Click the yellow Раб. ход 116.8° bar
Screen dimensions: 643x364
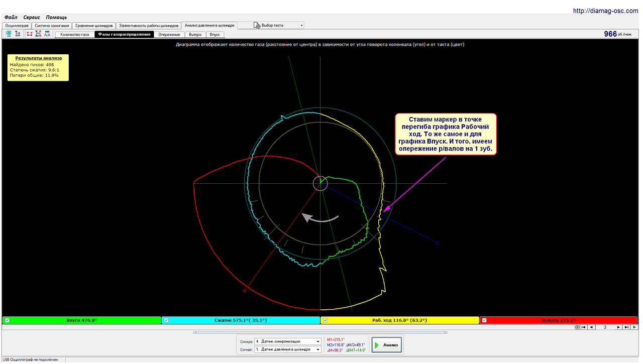pos(400,320)
